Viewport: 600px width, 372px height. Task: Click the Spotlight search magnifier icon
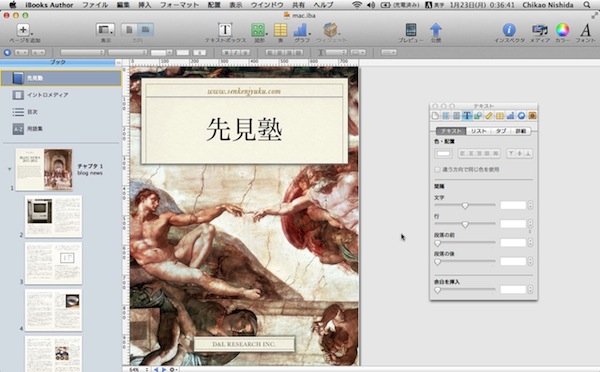pyautogui.click(x=587, y=5)
